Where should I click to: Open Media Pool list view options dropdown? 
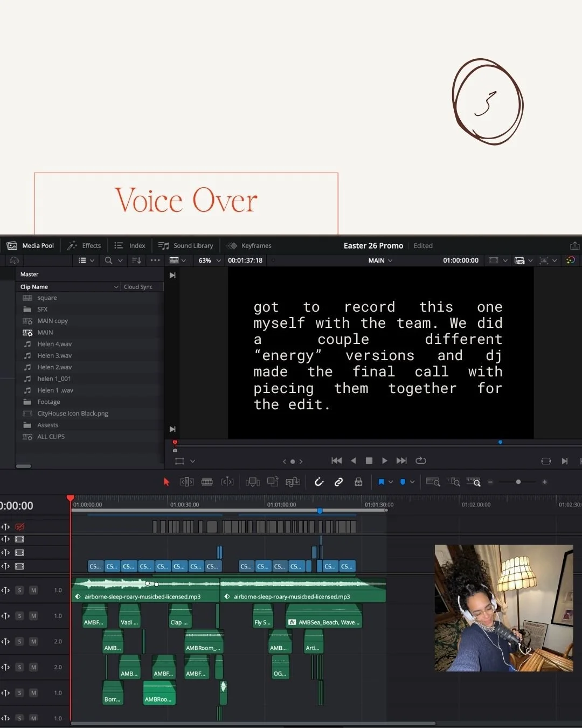click(86, 260)
